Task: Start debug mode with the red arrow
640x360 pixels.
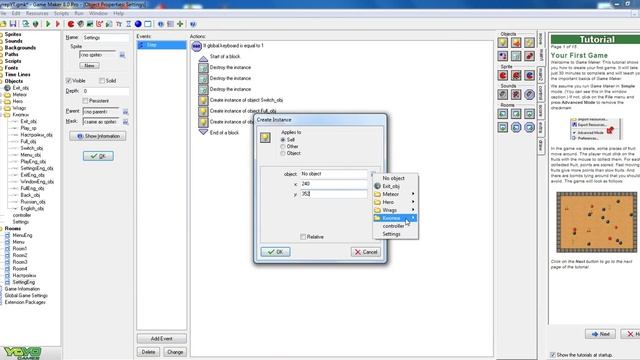Action: tap(58, 24)
